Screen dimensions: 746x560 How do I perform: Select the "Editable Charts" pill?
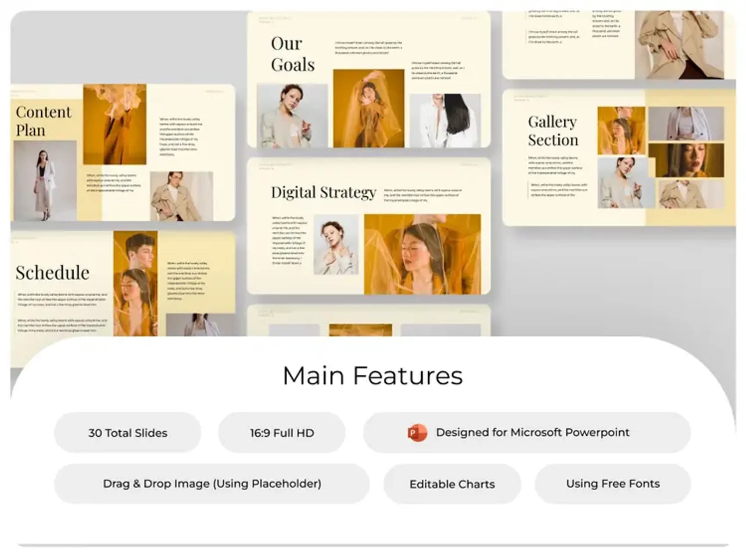(452, 484)
